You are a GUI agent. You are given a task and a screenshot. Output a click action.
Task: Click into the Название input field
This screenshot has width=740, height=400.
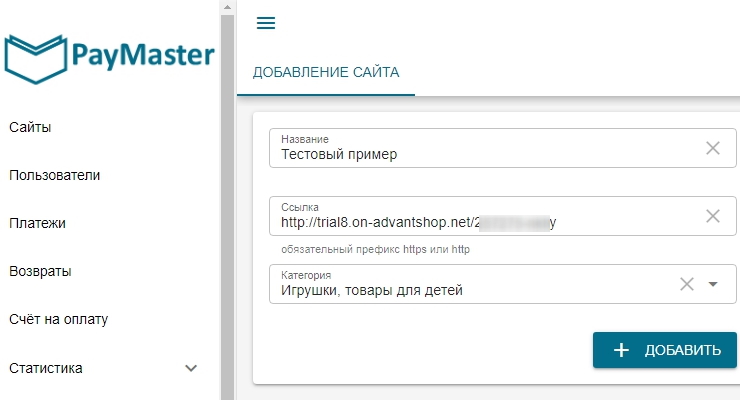[x=480, y=154]
